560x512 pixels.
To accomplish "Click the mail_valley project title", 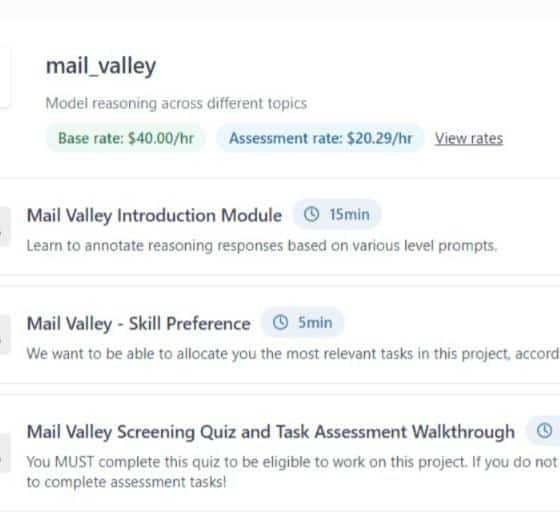I will click(x=101, y=66).
